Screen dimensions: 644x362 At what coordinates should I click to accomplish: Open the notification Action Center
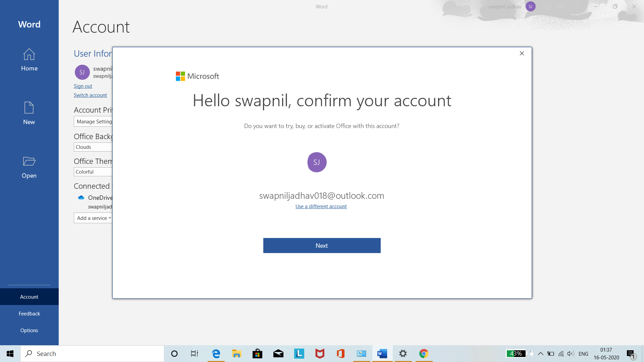pos(631,354)
